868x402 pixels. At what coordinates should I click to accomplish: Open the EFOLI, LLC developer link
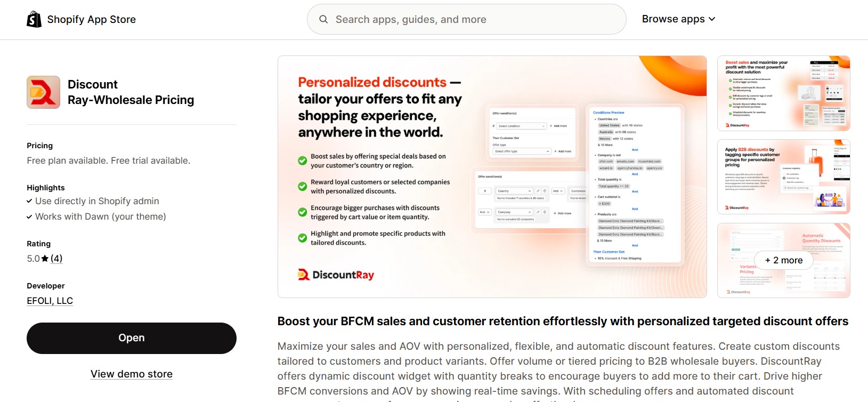(50, 301)
